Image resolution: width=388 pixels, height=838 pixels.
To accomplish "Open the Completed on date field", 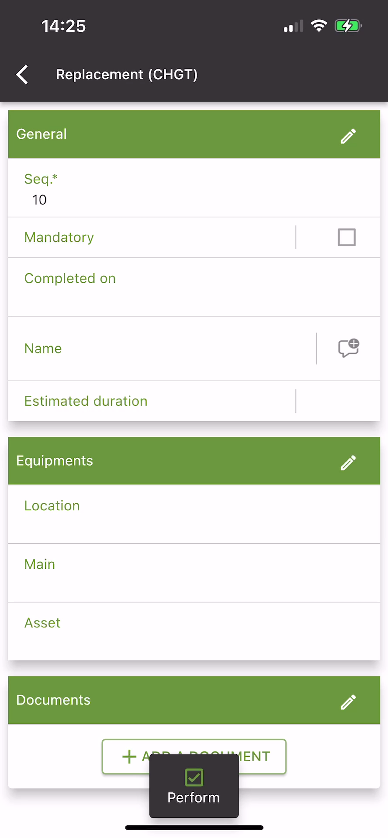I will [194, 287].
